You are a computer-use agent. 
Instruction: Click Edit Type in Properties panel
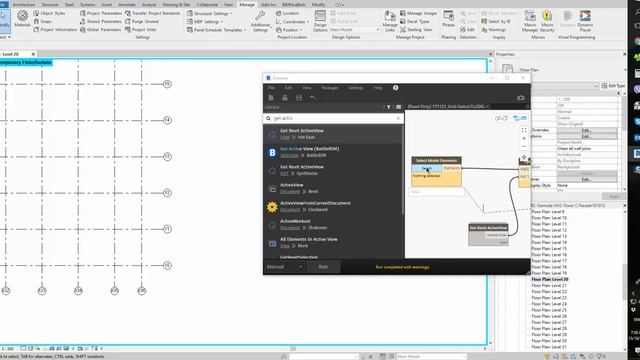pos(613,86)
